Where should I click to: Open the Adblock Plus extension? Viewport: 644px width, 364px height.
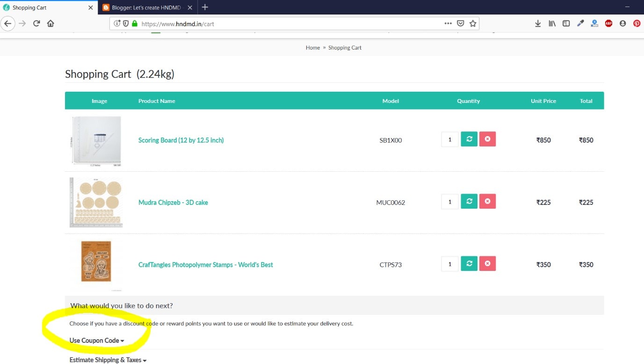(608, 23)
